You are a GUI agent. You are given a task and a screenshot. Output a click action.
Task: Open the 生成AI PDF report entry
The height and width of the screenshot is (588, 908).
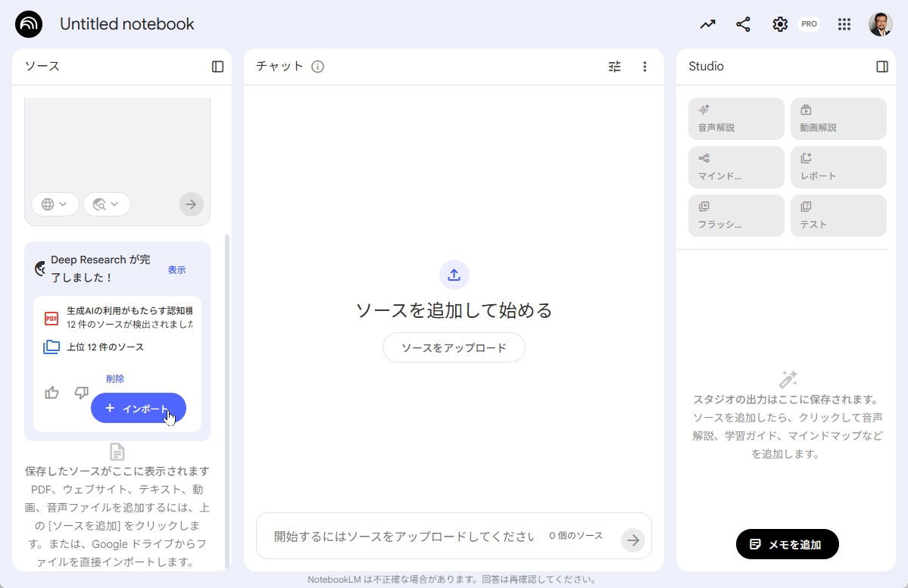[118, 318]
